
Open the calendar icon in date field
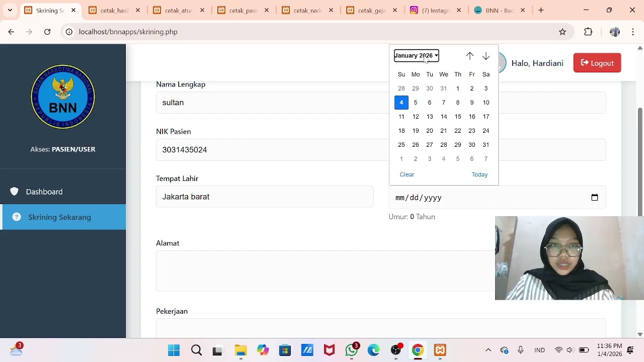click(594, 198)
